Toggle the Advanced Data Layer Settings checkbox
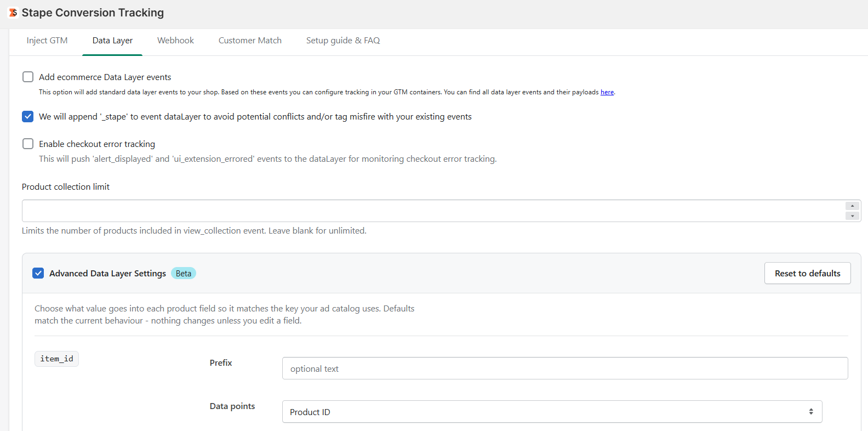 coord(38,273)
